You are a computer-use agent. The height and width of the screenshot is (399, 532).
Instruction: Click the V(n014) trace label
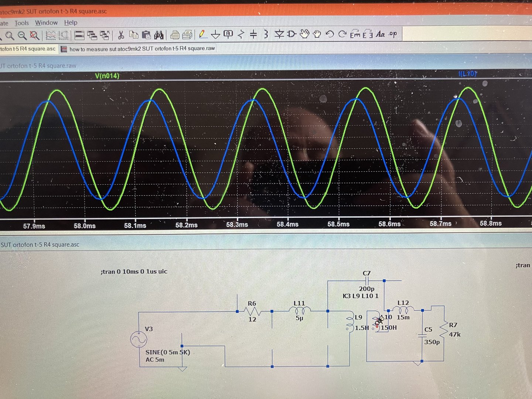click(x=107, y=76)
